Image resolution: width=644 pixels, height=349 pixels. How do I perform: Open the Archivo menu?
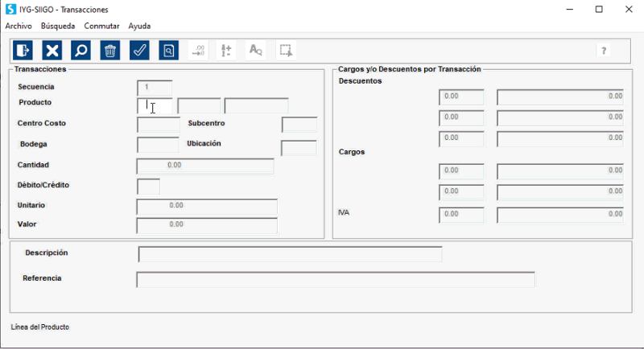click(19, 26)
